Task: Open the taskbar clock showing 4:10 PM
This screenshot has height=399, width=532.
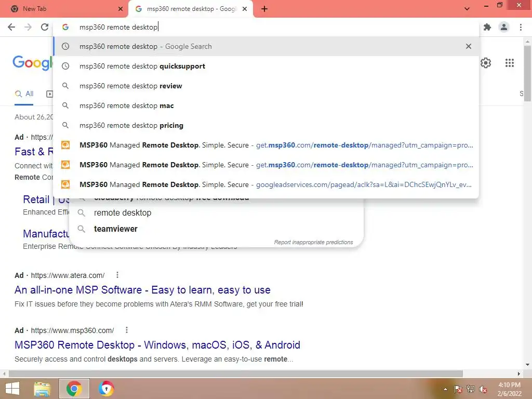Action: [x=509, y=389]
